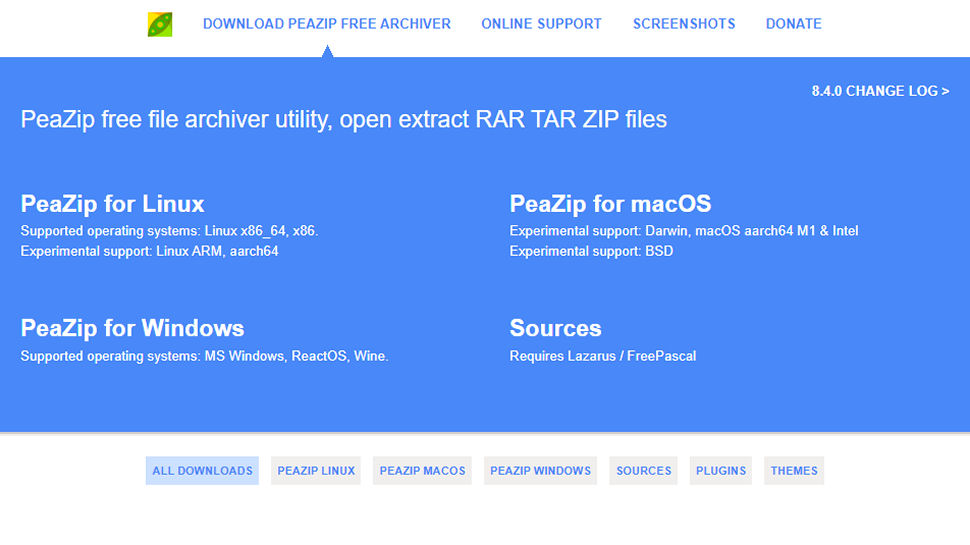Open PeaZip for macOS heading link
The height and width of the screenshot is (545, 970).
coord(610,204)
